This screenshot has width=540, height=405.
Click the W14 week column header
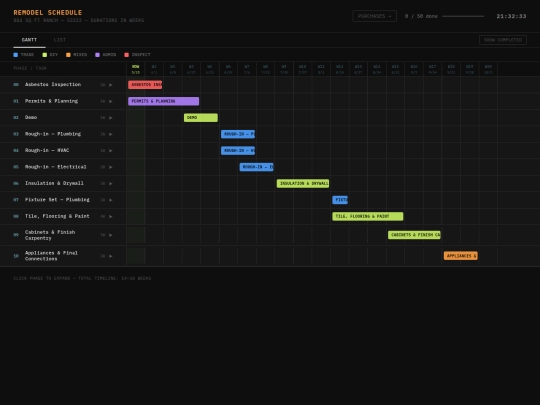pos(377,69)
